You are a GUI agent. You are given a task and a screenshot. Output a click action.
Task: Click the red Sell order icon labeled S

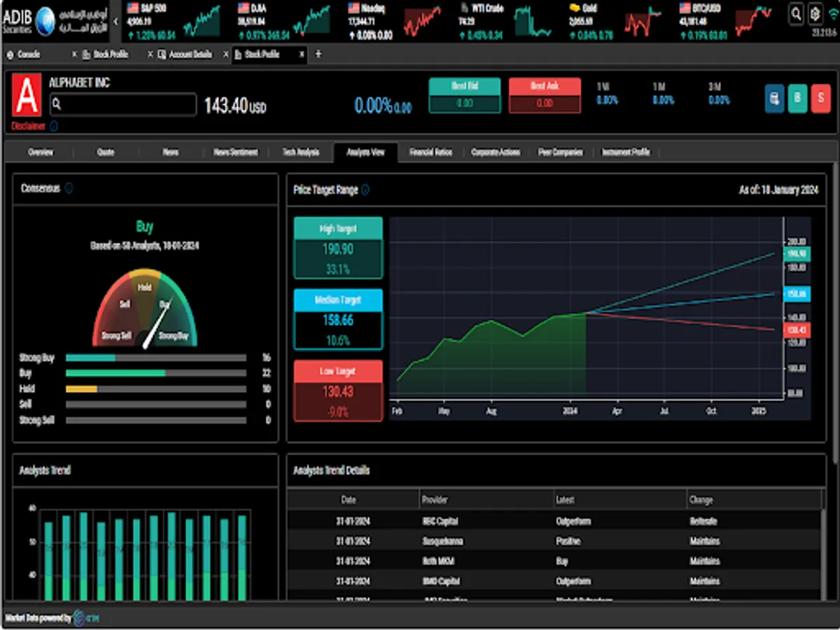point(820,98)
